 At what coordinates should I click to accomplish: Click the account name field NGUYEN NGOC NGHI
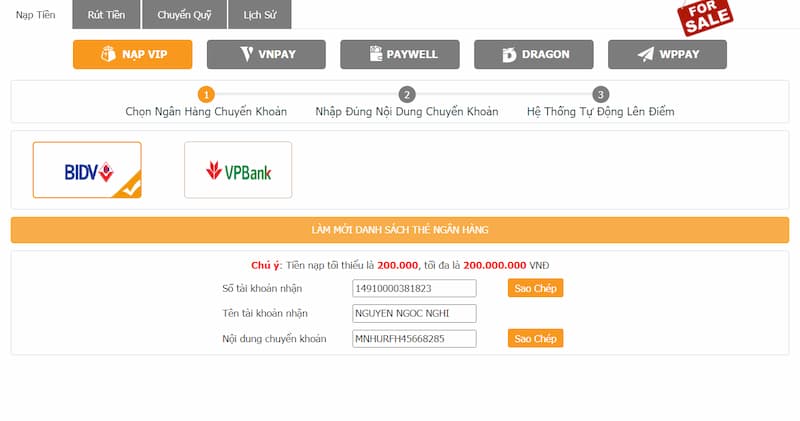tap(414, 313)
